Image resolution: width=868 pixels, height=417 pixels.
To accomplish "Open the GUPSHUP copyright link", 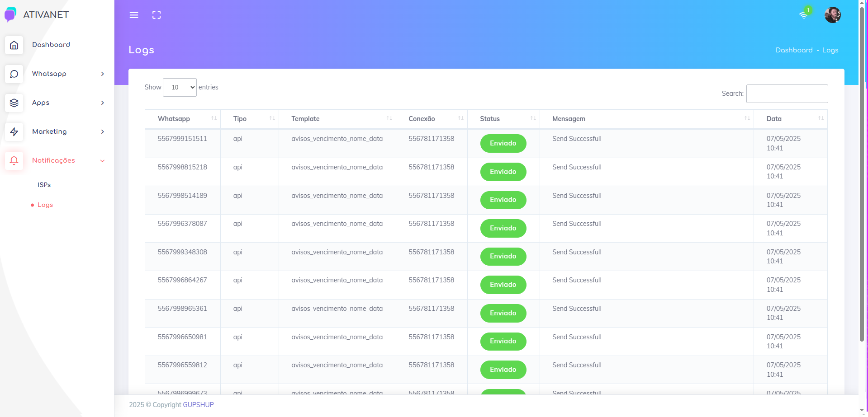I will pyautogui.click(x=198, y=405).
